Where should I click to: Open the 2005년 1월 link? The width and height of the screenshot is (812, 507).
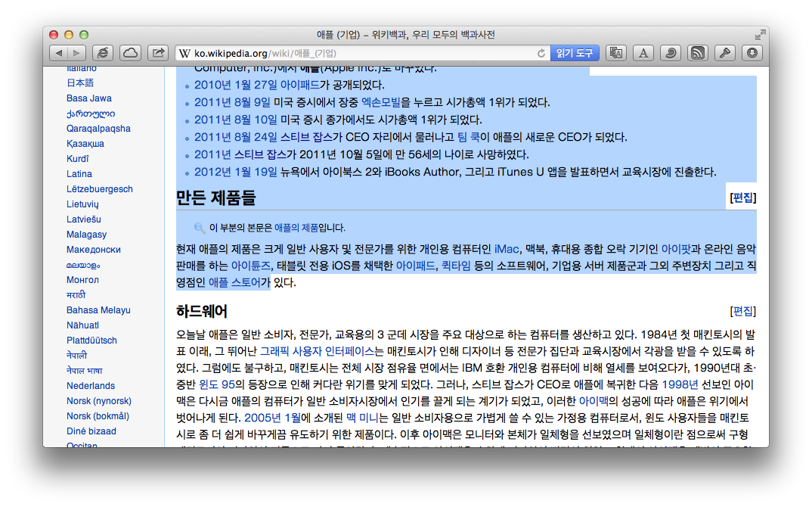tap(272, 418)
